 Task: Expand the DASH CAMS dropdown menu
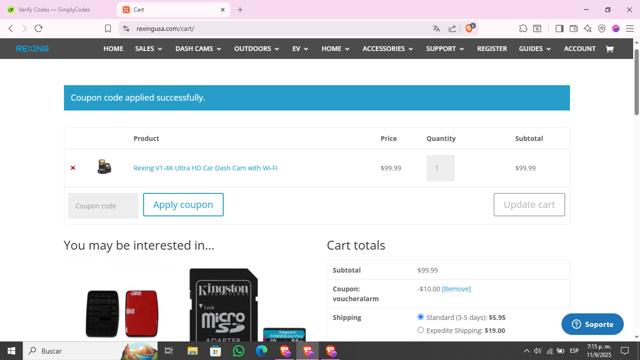tap(198, 49)
